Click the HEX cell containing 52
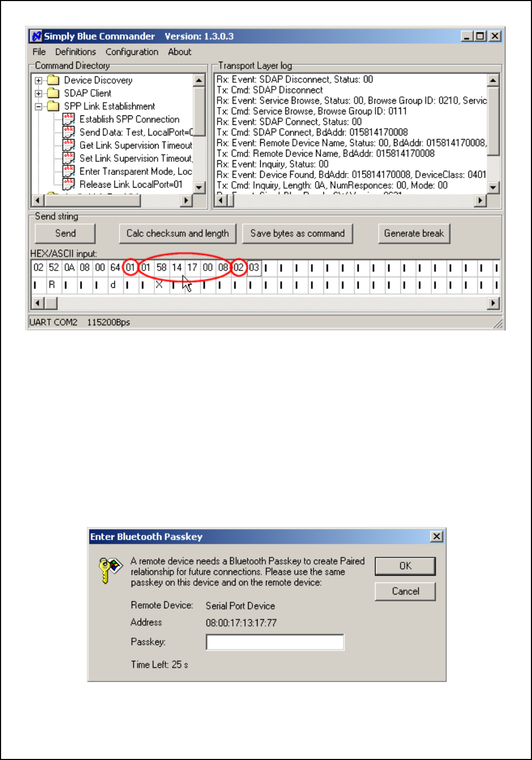Image resolution: width=532 pixels, height=760 pixels. [54, 268]
